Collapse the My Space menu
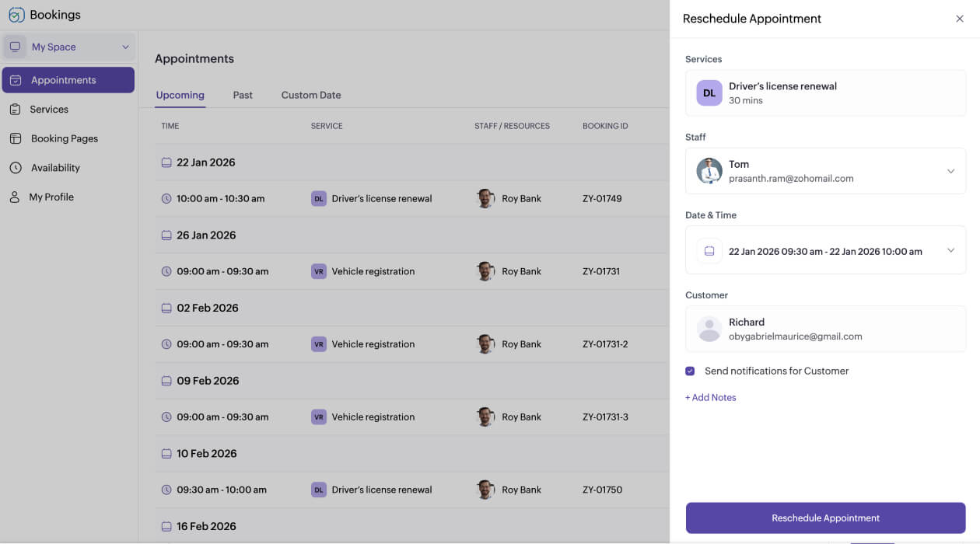Screen dimensions: 980x544 124,46
